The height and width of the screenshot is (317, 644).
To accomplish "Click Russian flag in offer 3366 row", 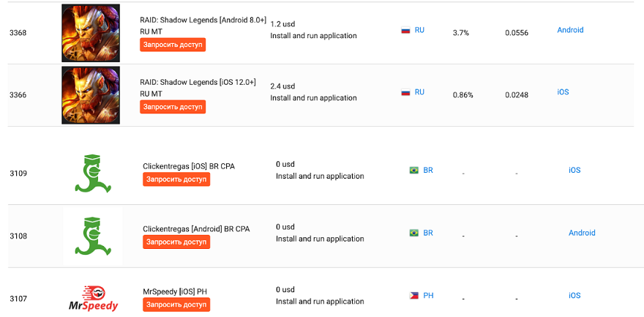I will point(405,92).
